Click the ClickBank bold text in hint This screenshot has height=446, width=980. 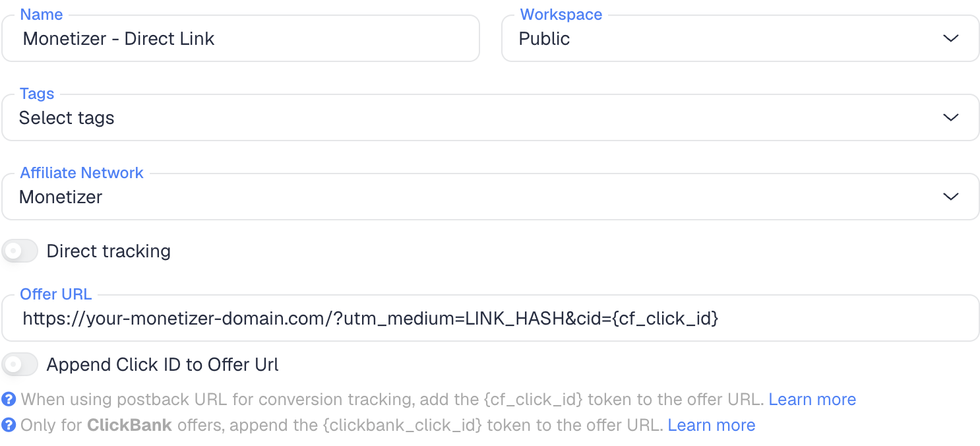[129, 425]
